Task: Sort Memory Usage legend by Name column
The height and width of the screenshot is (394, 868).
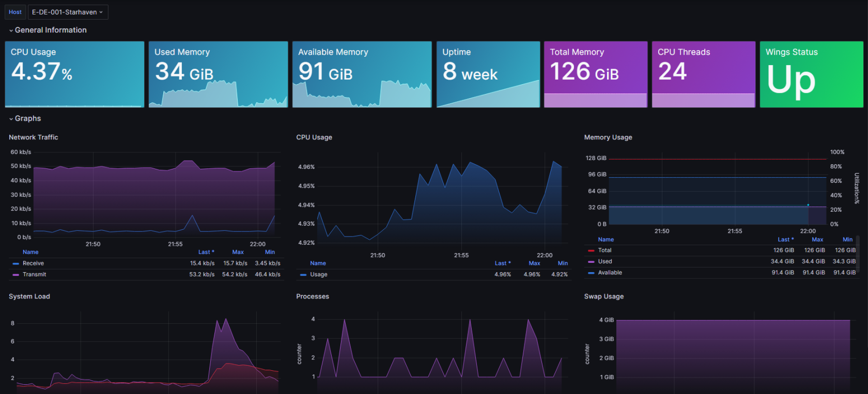Action: 606,240
